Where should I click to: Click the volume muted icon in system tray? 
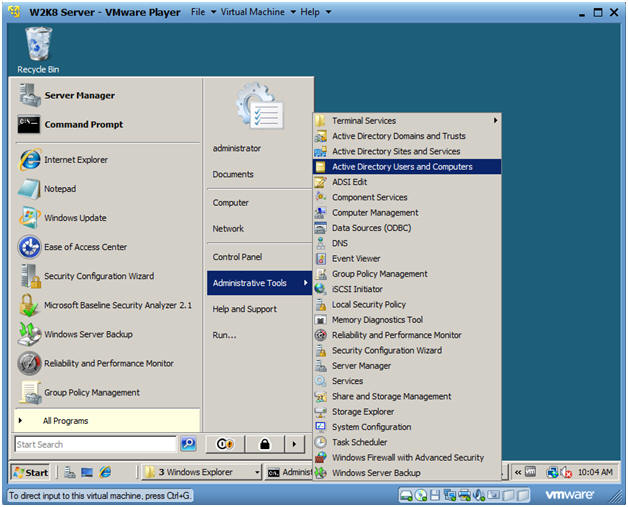[x=566, y=473]
